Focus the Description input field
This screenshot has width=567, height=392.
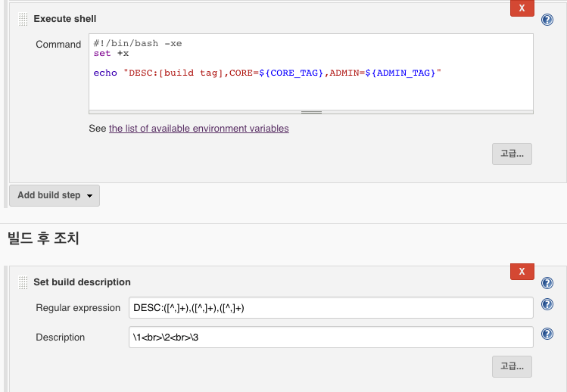click(331, 338)
